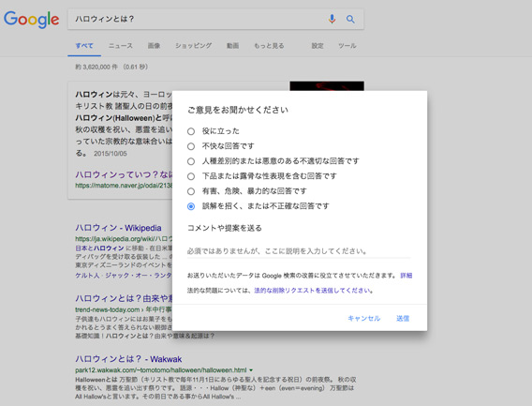Select the 役に立った radio option
This screenshot has width=532, height=406.
pyautogui.click(x=191, y=131)
